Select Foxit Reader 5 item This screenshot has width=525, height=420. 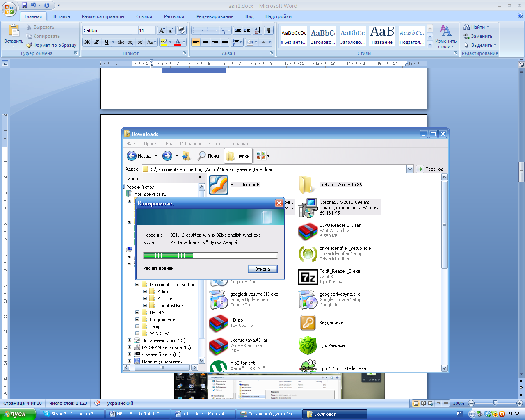click(x=235, y=185)
